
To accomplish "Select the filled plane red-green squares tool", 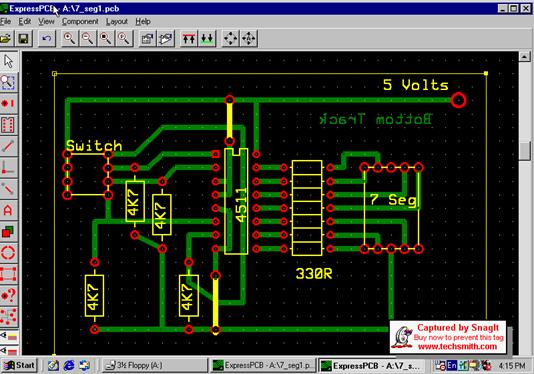I will (x=9, y=232).
